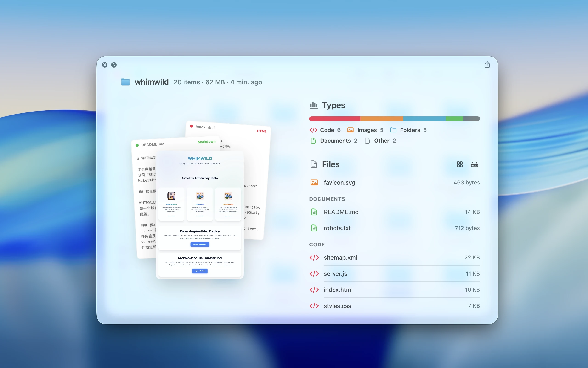
Task: Click the CODE section header
Action: coord(317,244)
